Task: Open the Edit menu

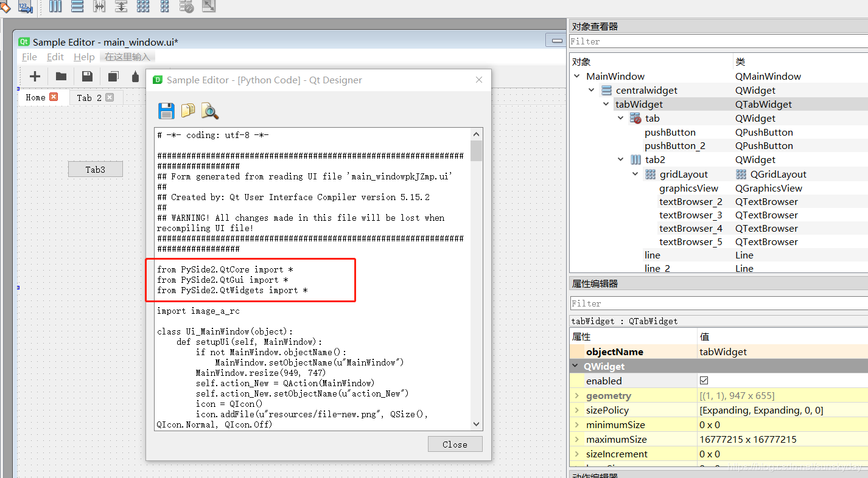Action: click(x=55, y=57)
